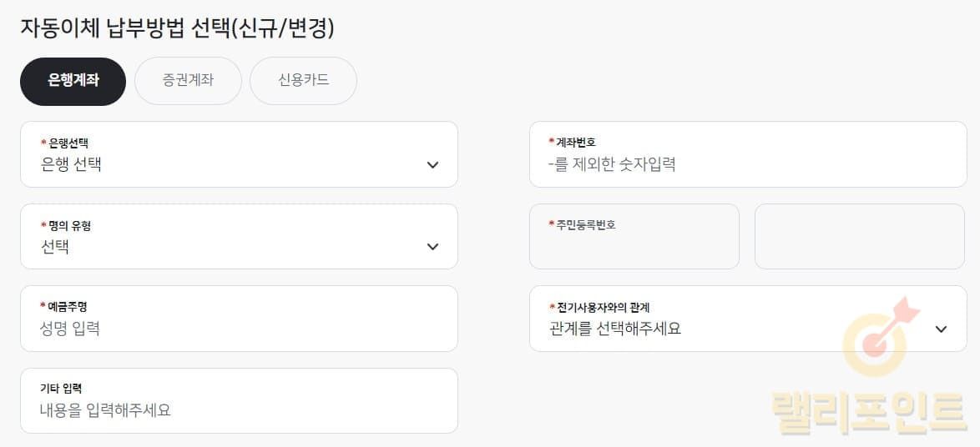Click the chevron arrow in 전기사용자와의 관계 box
The image size is (980, 447).
pos(941,329)
